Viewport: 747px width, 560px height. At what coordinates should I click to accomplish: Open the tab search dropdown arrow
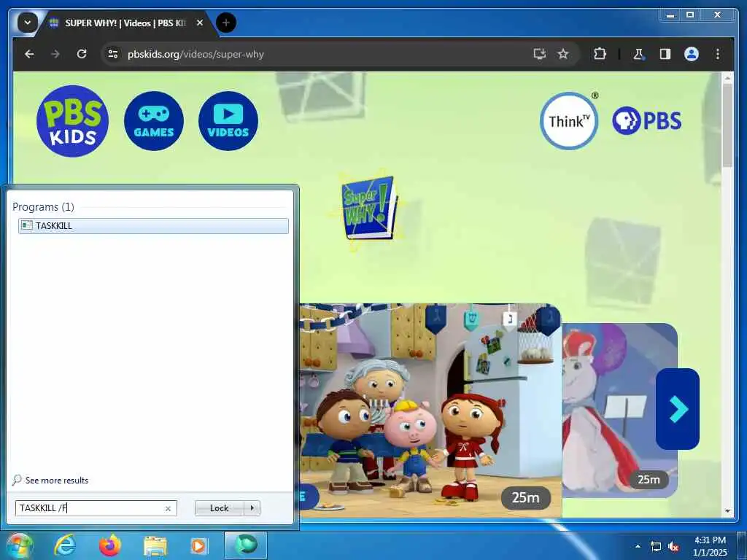28,23
